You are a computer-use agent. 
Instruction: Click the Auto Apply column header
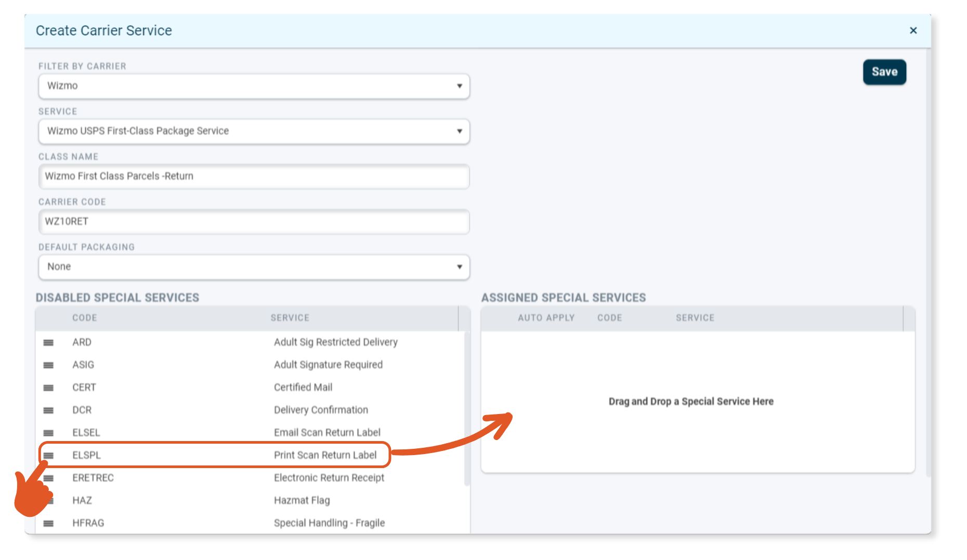[546, 317]
